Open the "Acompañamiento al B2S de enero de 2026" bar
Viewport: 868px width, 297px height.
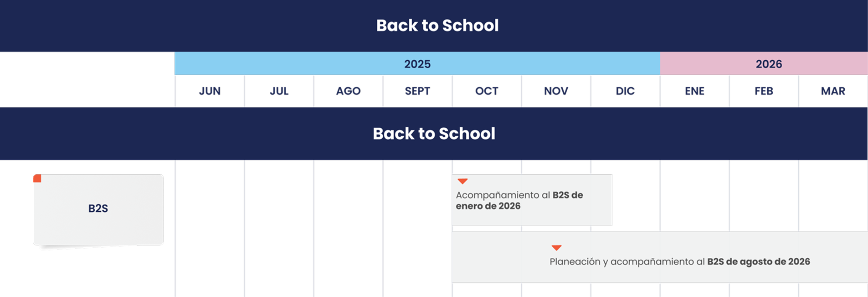pyautogui.click(x=532, y=200)
